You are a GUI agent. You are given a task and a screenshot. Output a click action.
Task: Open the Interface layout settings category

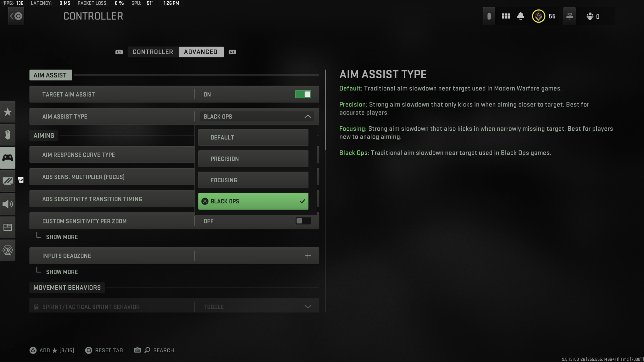(x=8, y=227)
